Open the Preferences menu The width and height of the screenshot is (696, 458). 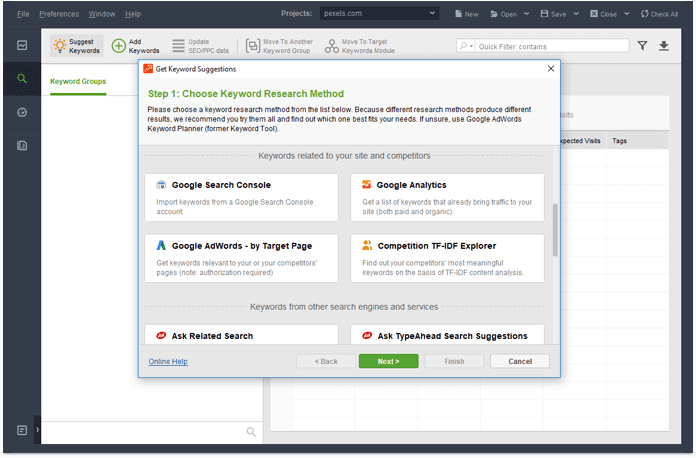coord(59,14)
